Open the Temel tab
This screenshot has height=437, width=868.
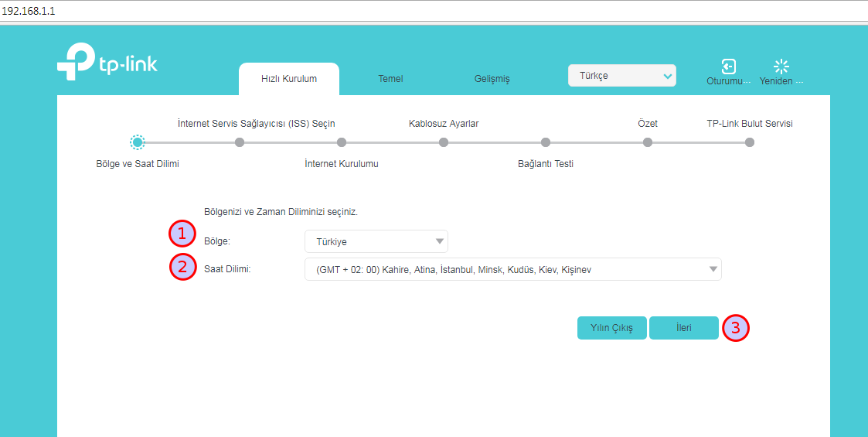390,79
